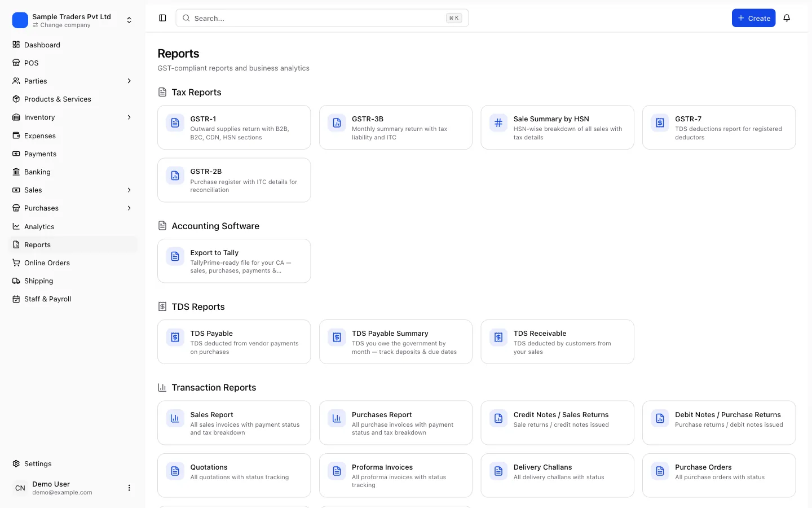Screen dimensions: 812x508
Task: Click the GSTR-2B report icon
Action: [x=175, y=176]
